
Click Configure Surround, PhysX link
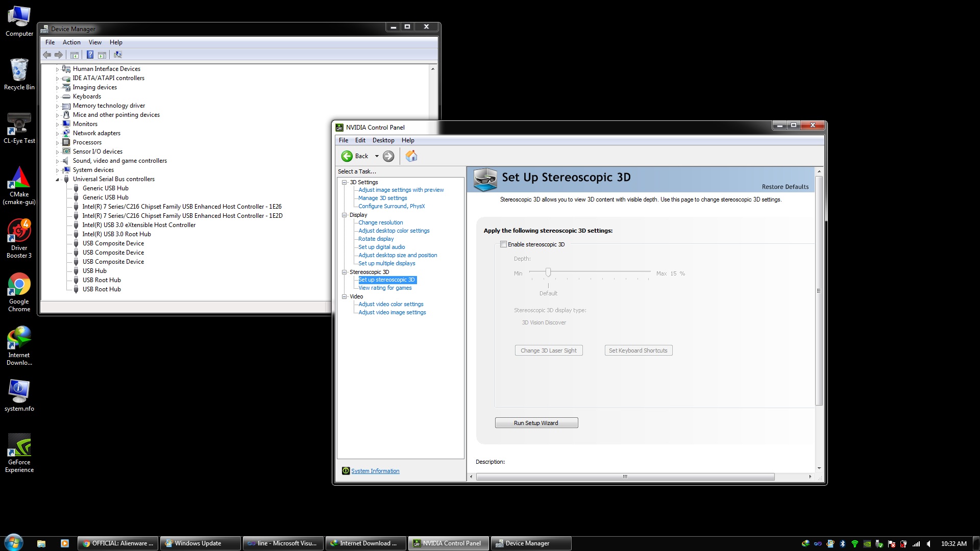click(x=391, y=206)
